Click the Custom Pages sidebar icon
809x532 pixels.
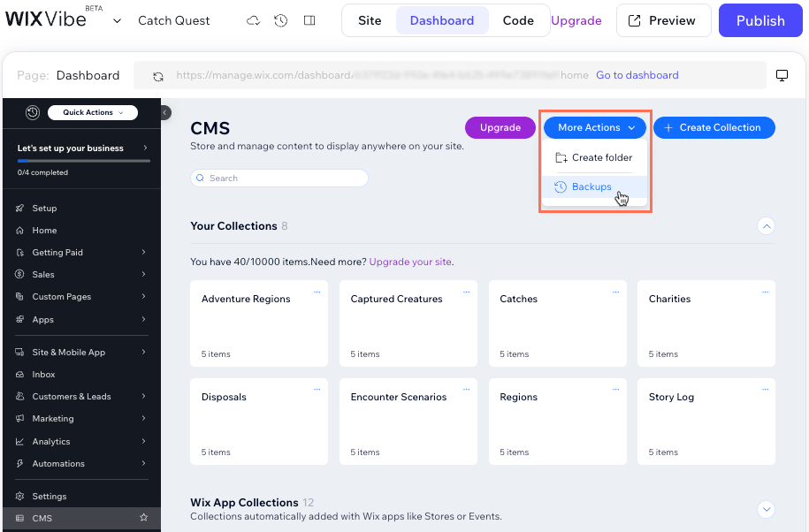(19, 296)
